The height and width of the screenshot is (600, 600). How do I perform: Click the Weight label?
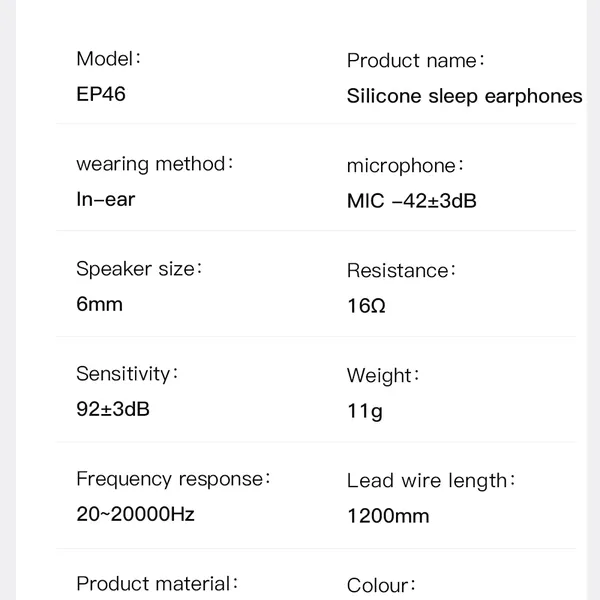click(383, 376)
